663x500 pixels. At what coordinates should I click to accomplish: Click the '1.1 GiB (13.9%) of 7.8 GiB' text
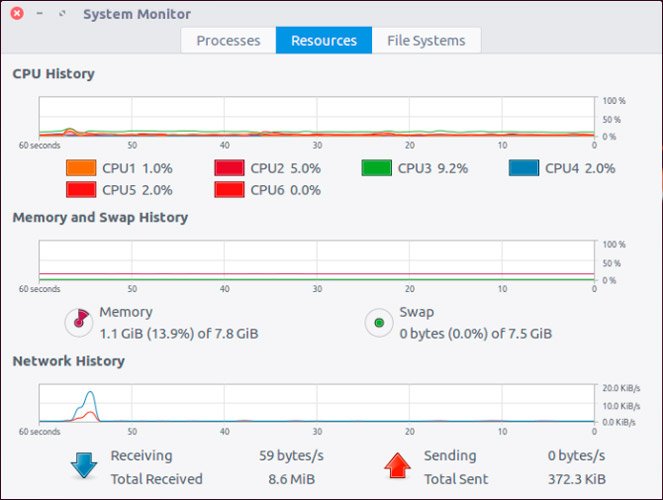point(179,334)
